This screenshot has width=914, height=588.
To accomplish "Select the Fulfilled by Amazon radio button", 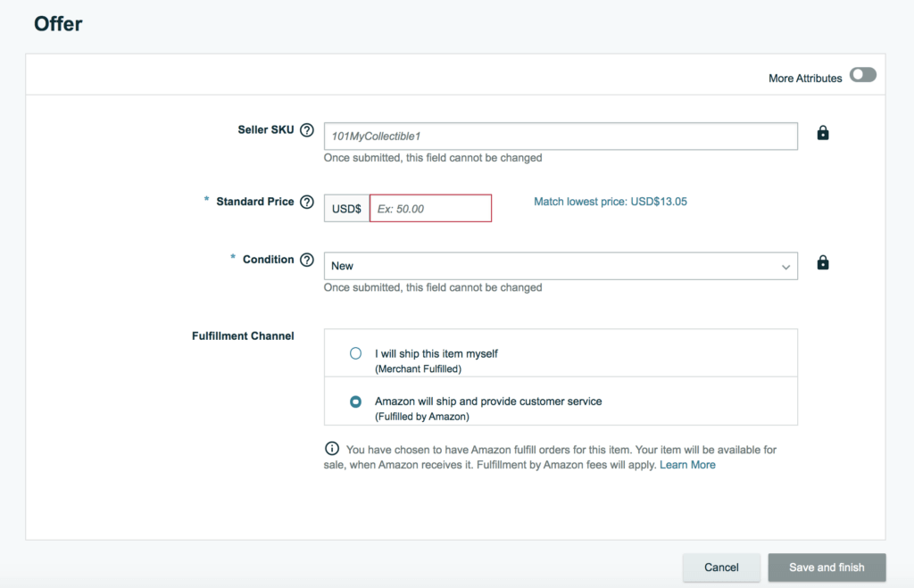I will click(356, 402).
